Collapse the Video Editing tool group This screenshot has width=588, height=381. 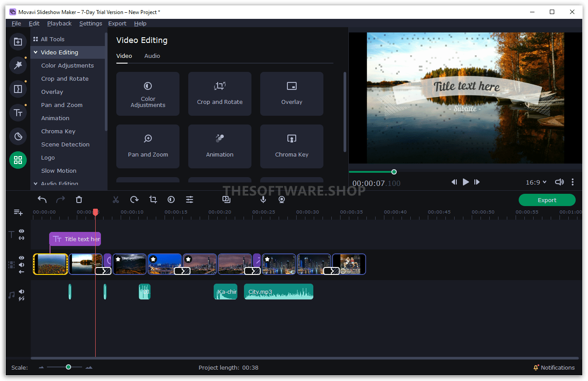36,52
